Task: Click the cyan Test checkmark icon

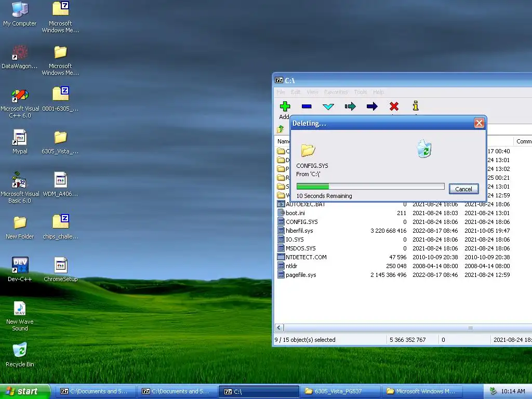Action: click(x=328, y=107)
